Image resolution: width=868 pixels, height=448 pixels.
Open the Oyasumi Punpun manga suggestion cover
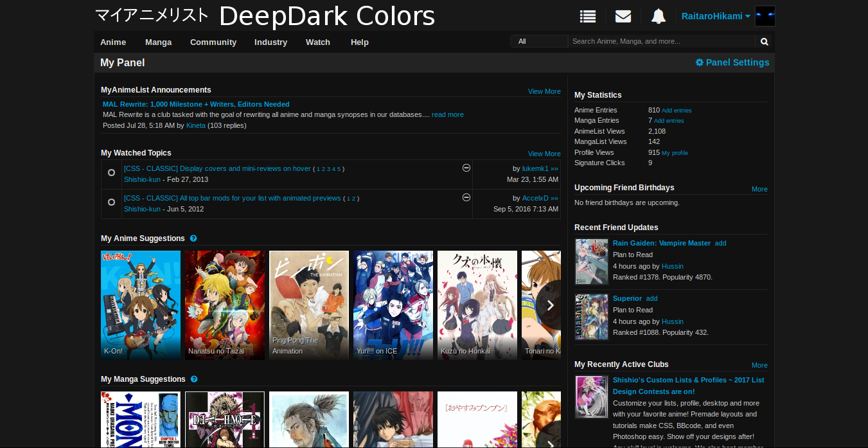tap(477, 420)
